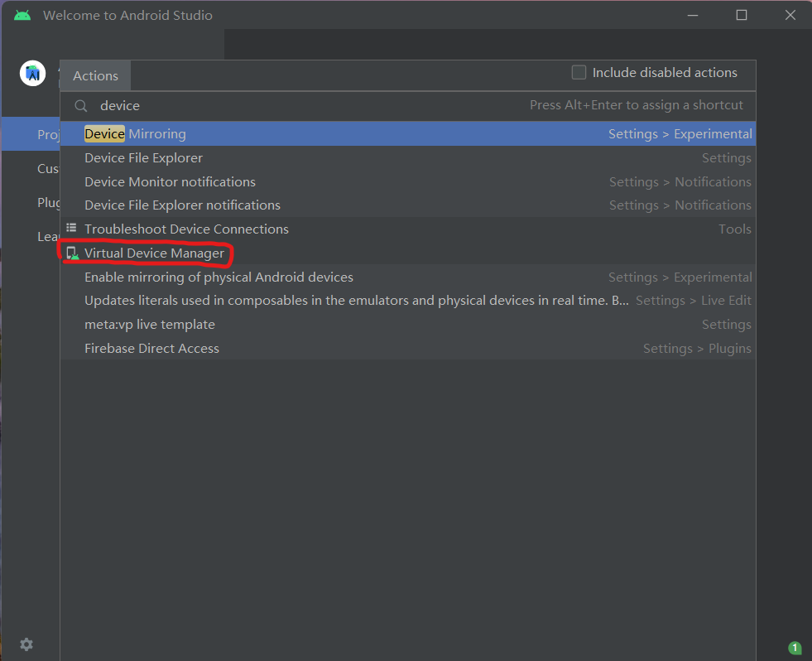
Task: Click the Android Studio logo in title bar
Action: tap(22, 15)
